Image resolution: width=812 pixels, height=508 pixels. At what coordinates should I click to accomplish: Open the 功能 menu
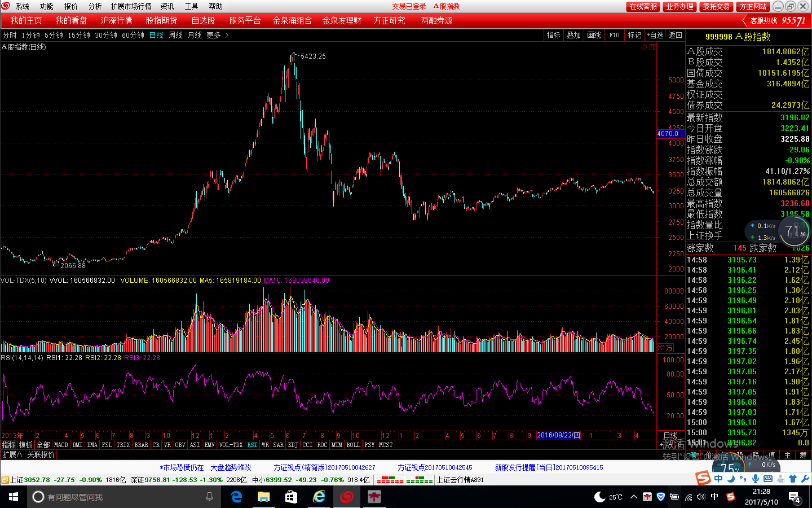[47, 6]
